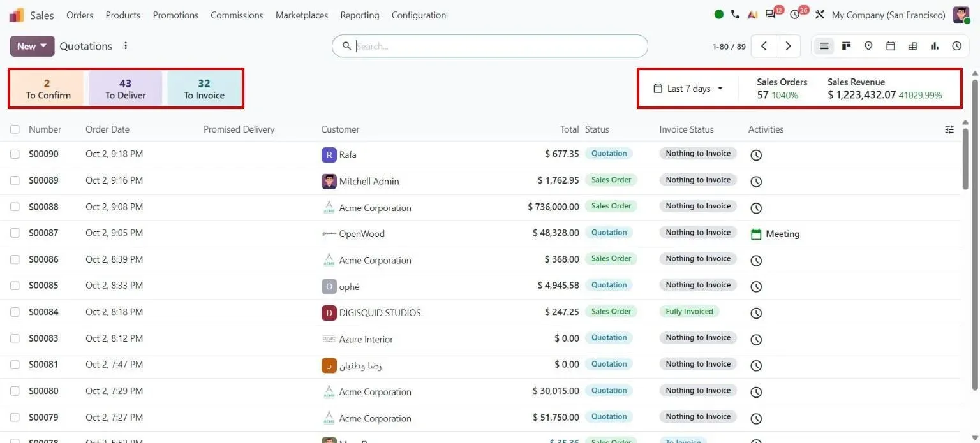Check the box for order S00084

point(15,312)
